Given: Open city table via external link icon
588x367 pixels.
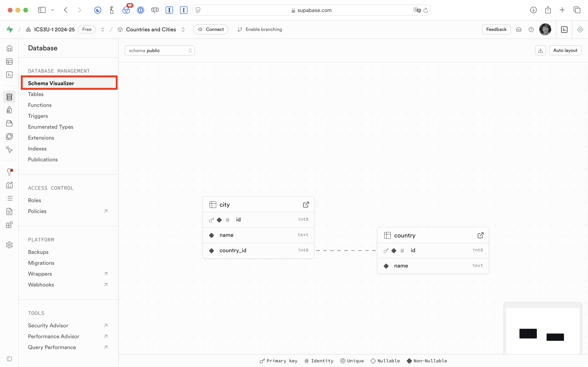Looking at the screenshot, I should coord(306,205).
